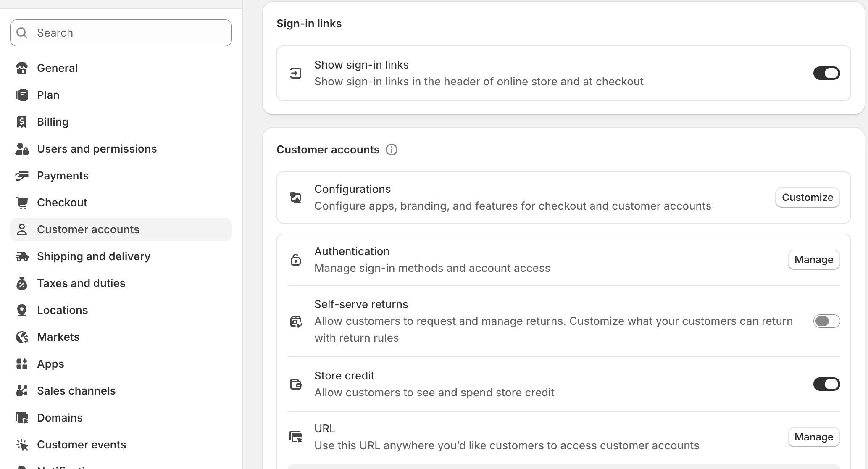
Task: Click the settings Search field
Action: (121, 33)
